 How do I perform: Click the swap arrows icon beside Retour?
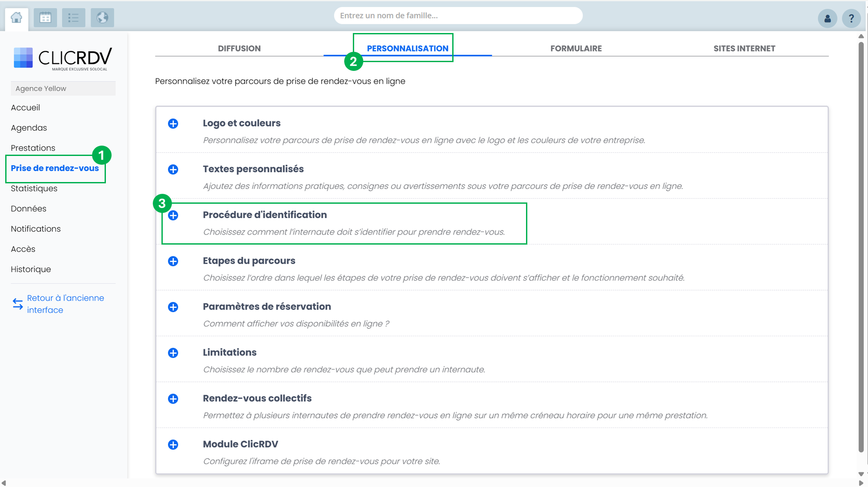tap(18, 304)
